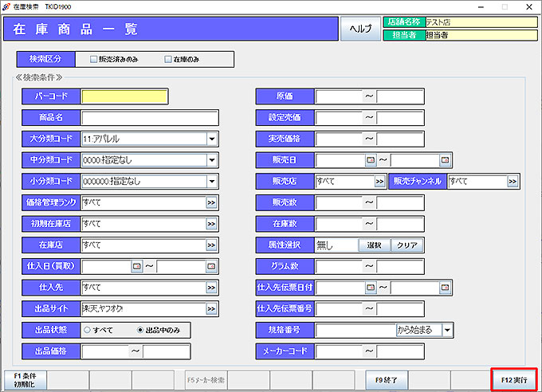
Task: Open calendar for 販売日 end date
Action: (445, 160)
